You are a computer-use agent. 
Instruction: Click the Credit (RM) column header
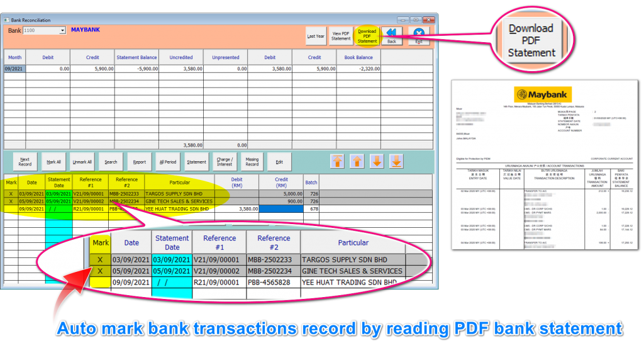click(x=281, y=183)
